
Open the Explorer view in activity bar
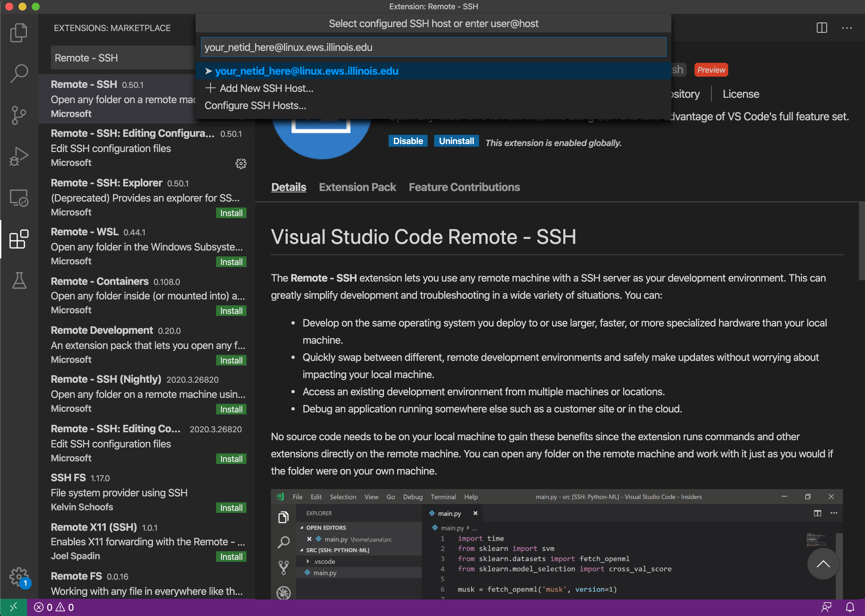tap(19, 32)
